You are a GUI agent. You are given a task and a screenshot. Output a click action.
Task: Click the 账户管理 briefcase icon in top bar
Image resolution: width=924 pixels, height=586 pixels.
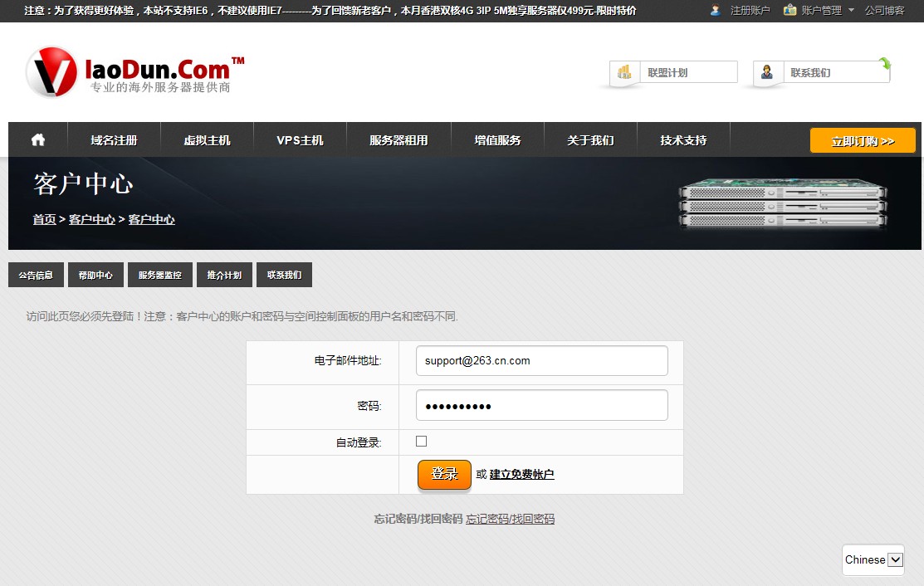click(790, 10)
